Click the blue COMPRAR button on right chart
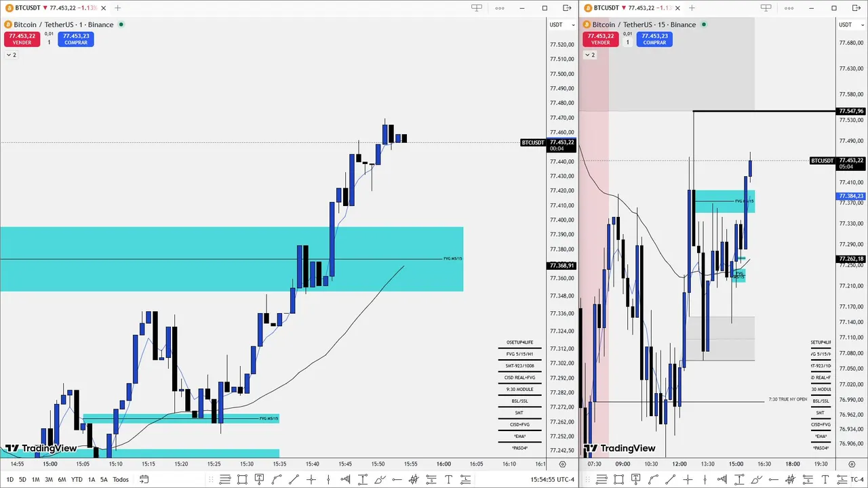 tap(654, 39)
